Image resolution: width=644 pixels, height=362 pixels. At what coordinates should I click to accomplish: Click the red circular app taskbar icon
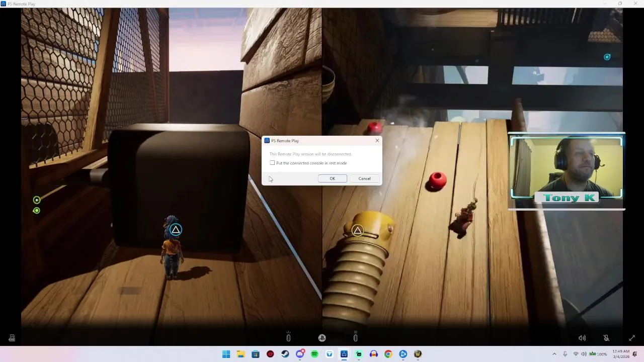click(x=270, y=354)
